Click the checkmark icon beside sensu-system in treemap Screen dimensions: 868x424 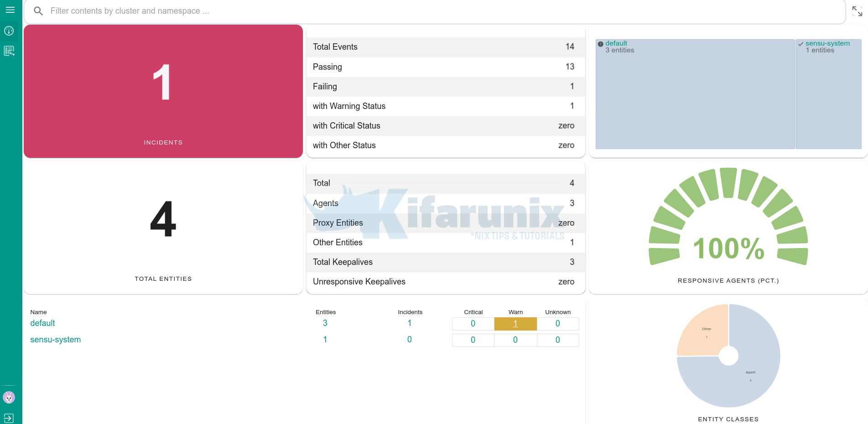point(800,44)
